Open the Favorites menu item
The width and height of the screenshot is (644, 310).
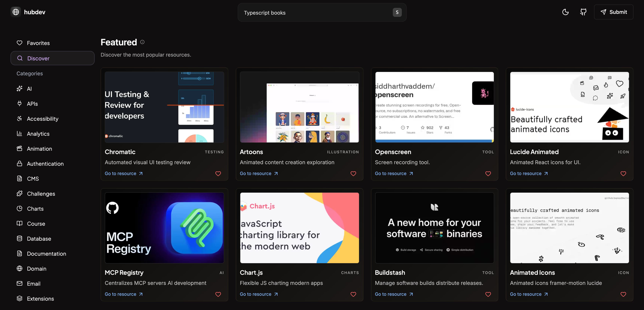pyautogui.click(x=38, y=43)
